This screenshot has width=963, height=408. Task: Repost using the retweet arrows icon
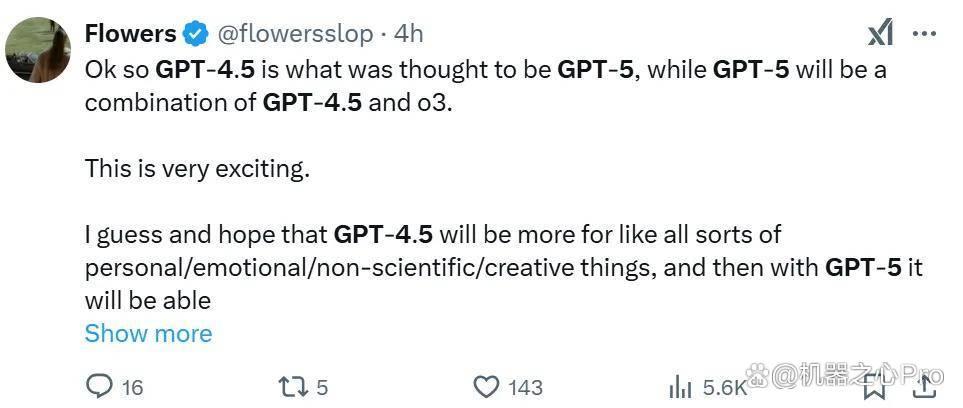[x=294, y=387]
